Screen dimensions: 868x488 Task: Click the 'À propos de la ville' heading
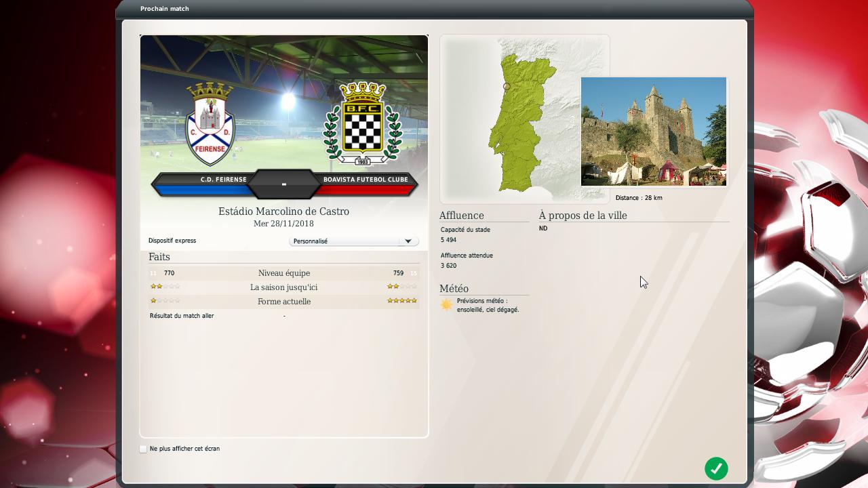[583, 216]
